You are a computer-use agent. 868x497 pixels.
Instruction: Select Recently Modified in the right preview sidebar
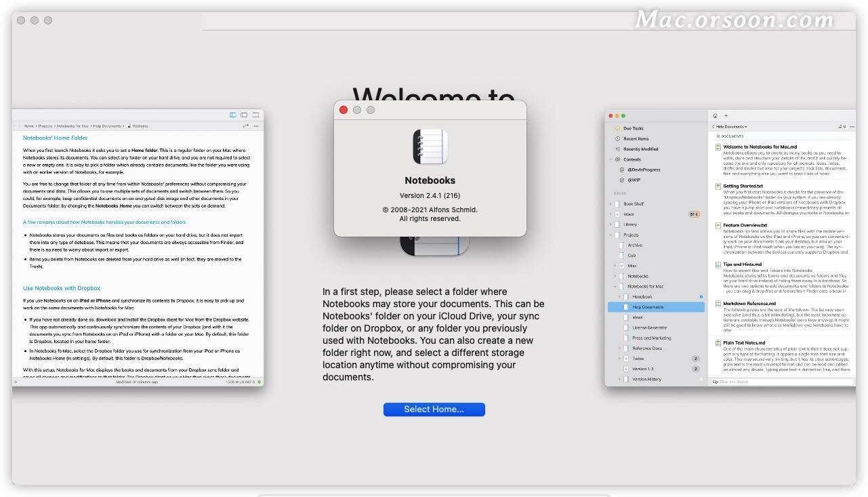pos(640,148)
